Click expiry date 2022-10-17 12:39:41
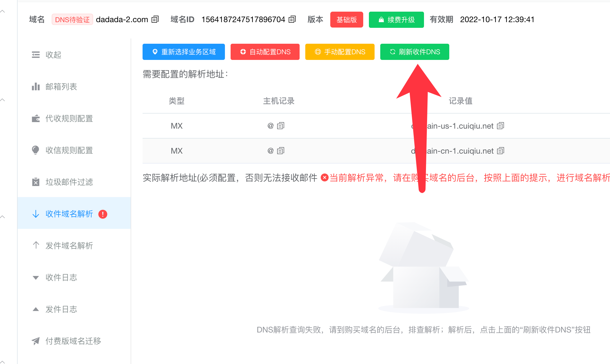The width and height of the screenshot is (610, 364). (x=497, y=19)
